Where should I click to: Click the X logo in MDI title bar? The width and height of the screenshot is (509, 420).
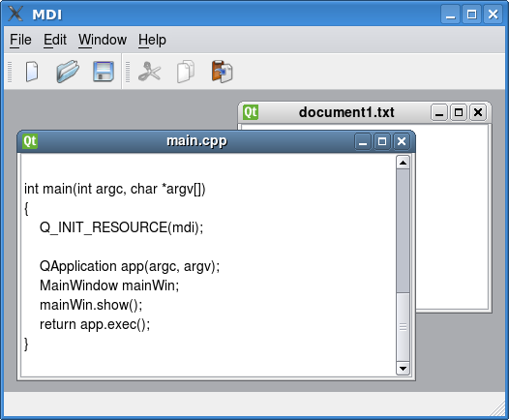click(x=15, y=14)
